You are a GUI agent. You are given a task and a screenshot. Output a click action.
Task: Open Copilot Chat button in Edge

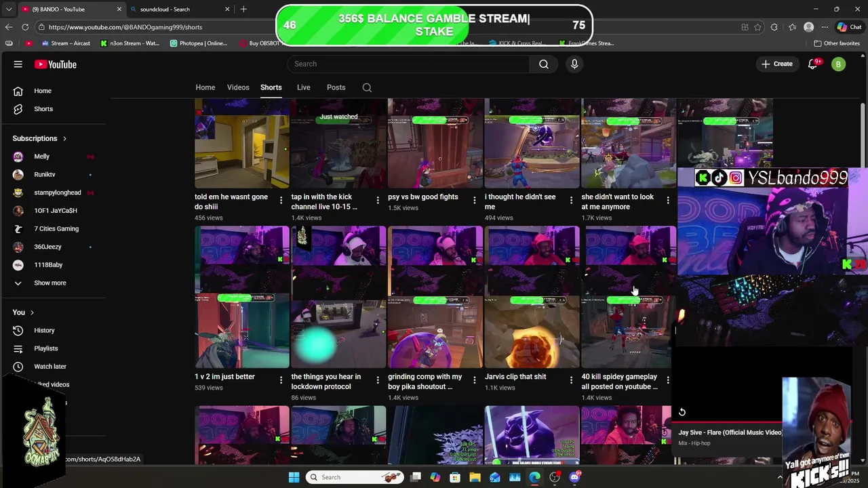click(x=849, y=27)
